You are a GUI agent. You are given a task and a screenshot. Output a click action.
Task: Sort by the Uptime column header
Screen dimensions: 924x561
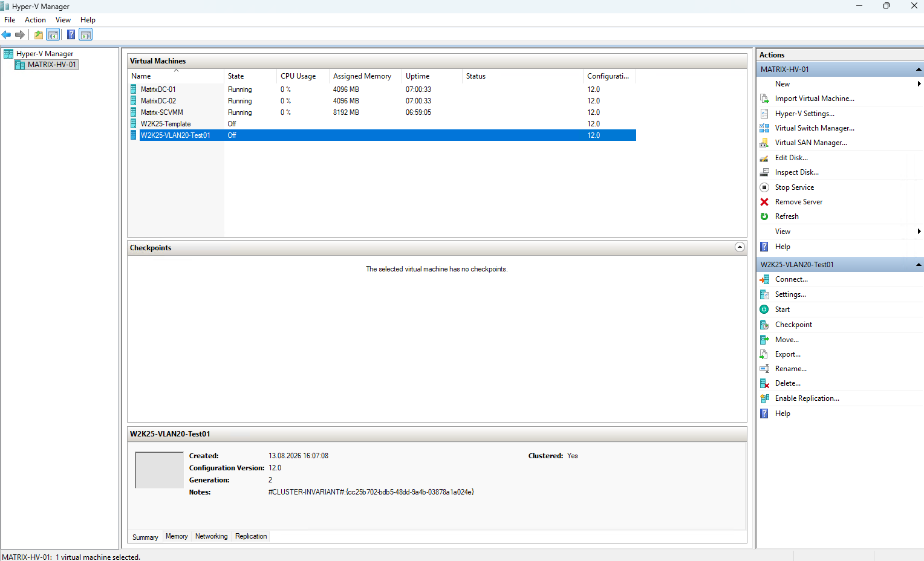(x=432, y=76)
